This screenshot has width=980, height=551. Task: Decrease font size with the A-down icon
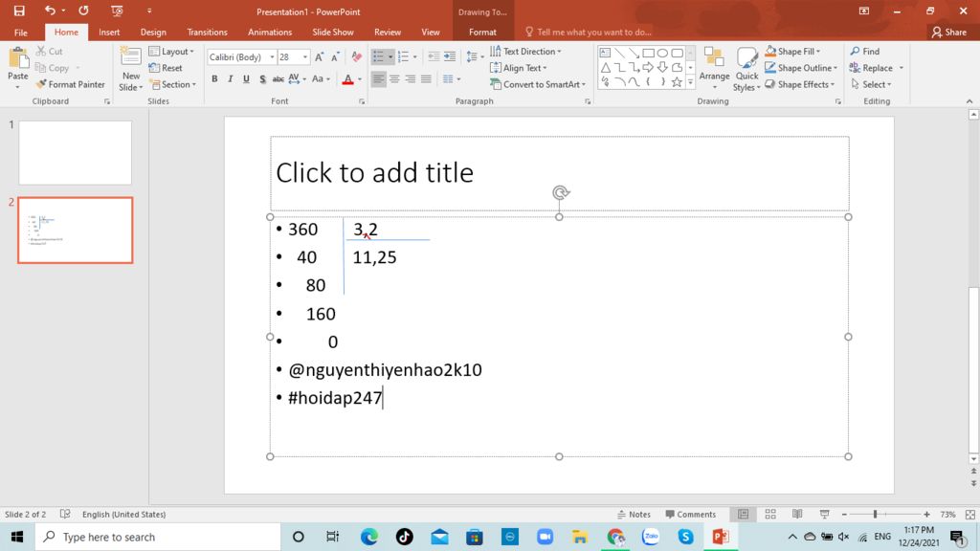336,56
